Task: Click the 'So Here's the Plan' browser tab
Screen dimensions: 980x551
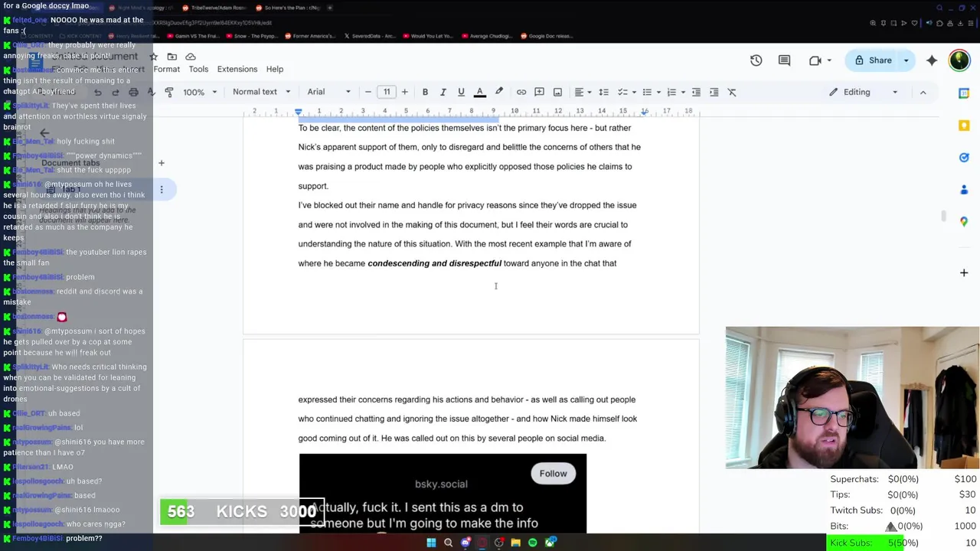Action: (287, 8)
